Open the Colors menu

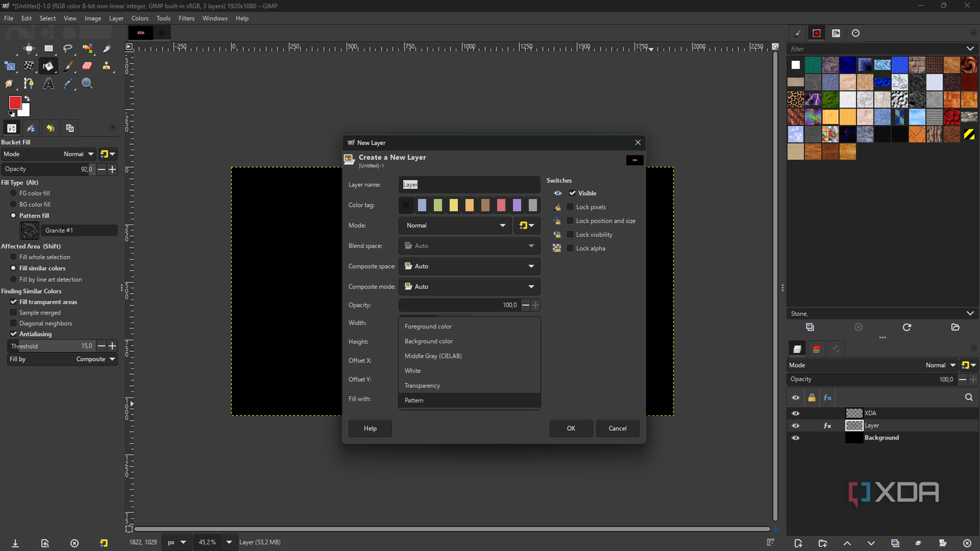point(140,18)
